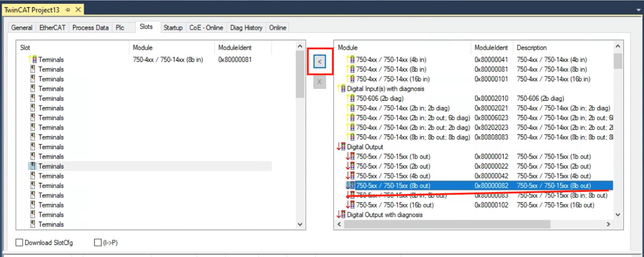Select 750-4xx / 750-14xx (4b in) module icon
The height and width of the screenshot is (257, 644).
[351, 60]
